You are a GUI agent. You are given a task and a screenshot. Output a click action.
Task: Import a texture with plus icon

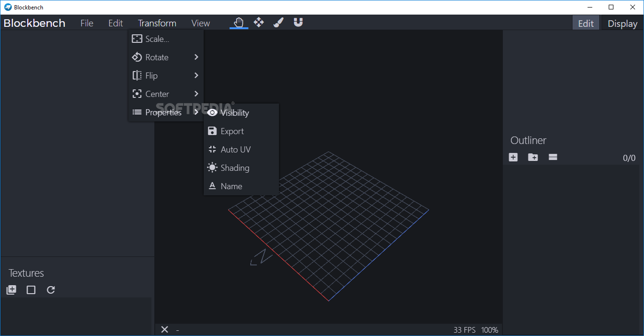[11, 290]
